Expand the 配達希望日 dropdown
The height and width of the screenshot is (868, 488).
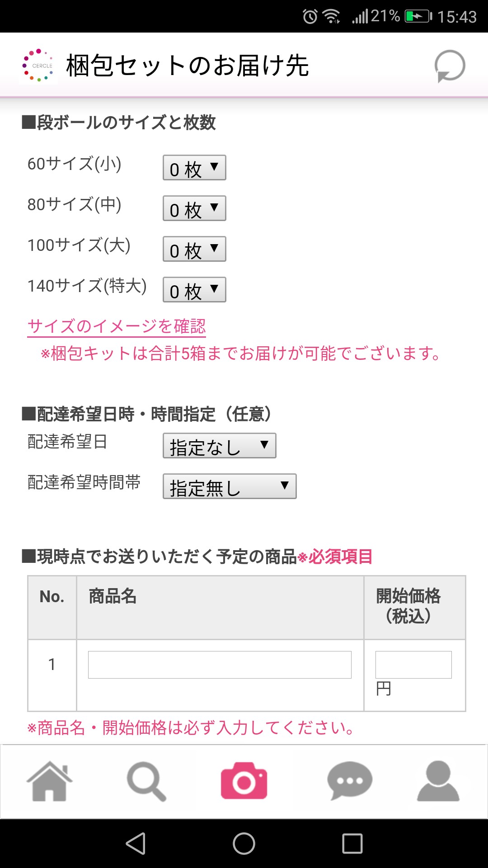click(219, 446)
